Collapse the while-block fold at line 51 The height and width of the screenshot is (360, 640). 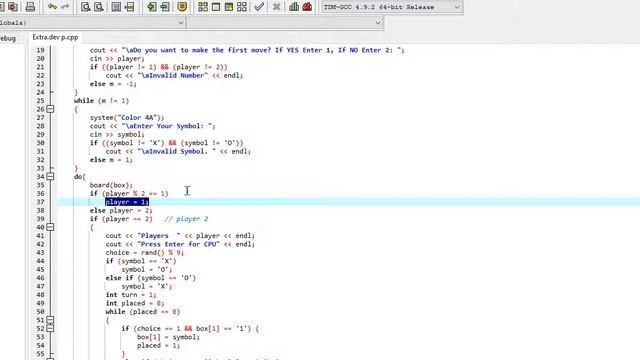pos(50,320)
